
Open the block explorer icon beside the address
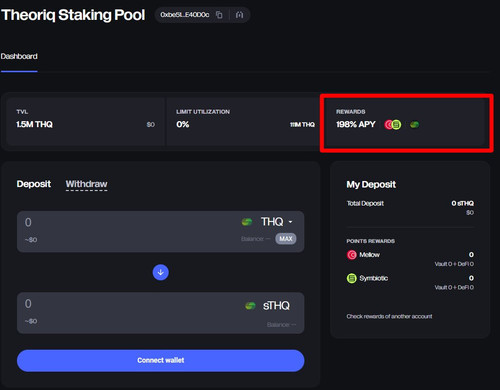pos(239,15)
